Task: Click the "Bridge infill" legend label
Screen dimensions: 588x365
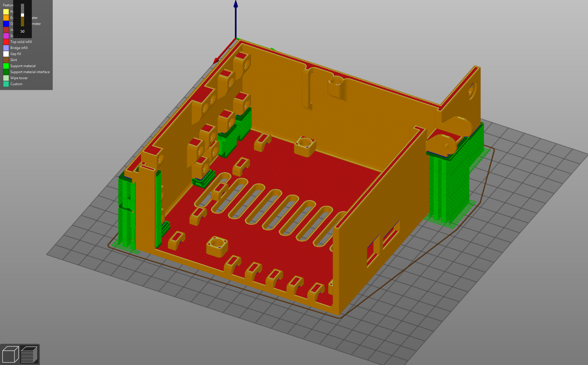Action: 19,48
